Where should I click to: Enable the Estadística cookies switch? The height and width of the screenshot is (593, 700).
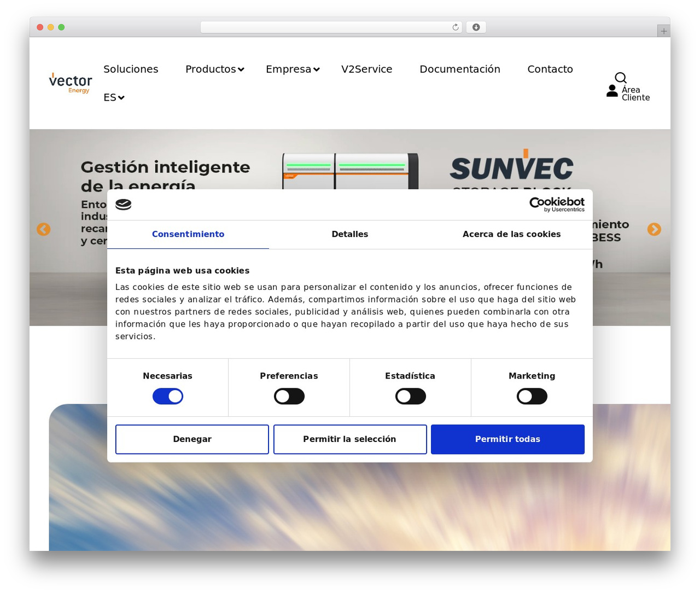click(x=411, y=397)
